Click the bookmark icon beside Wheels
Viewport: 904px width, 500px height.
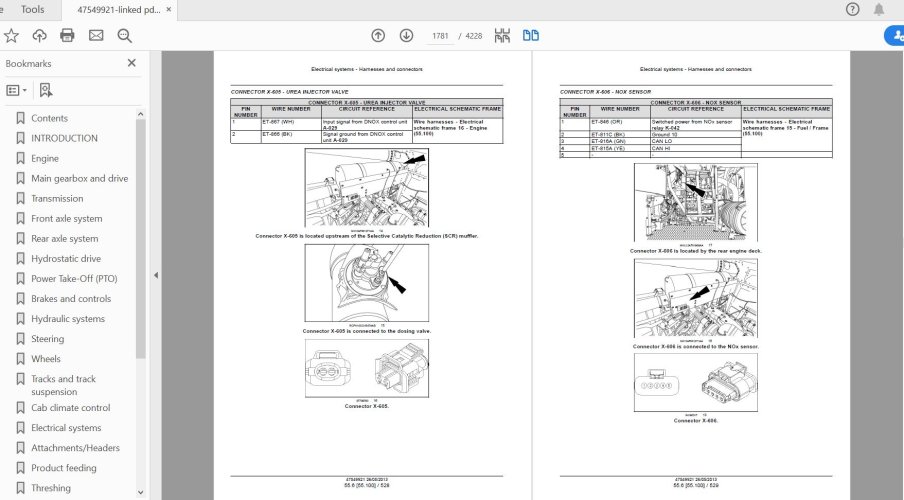pyautogui.click(x=20, y=359)
